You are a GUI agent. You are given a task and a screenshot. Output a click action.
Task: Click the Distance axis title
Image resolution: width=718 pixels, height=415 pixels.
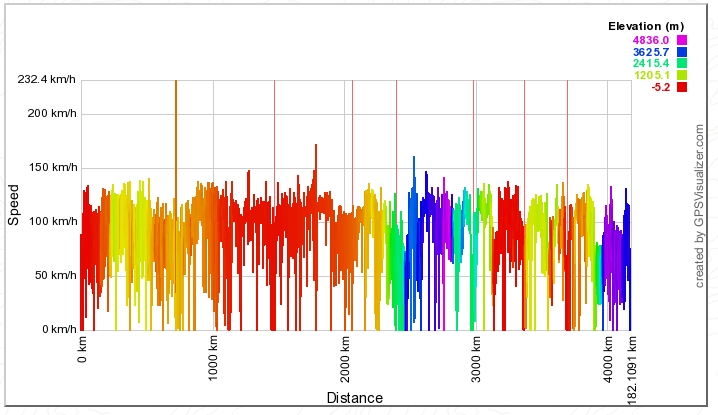354,398
